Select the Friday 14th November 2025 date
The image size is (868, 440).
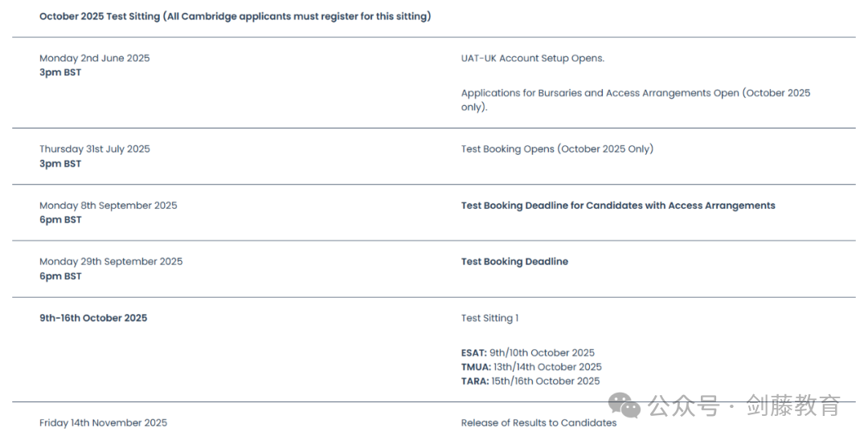103,423
